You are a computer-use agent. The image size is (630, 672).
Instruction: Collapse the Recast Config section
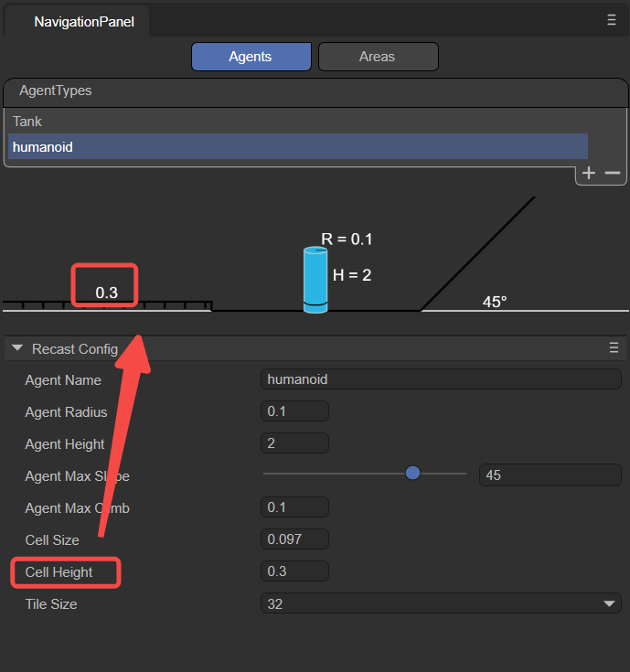[x=17, y=348]
